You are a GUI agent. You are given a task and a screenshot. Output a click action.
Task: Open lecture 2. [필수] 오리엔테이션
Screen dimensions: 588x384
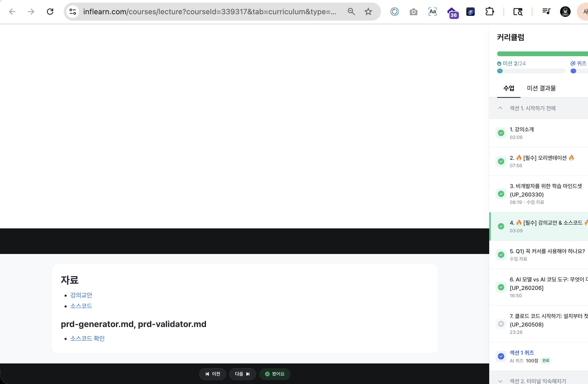pyautogui.click(x=538, y=161)
